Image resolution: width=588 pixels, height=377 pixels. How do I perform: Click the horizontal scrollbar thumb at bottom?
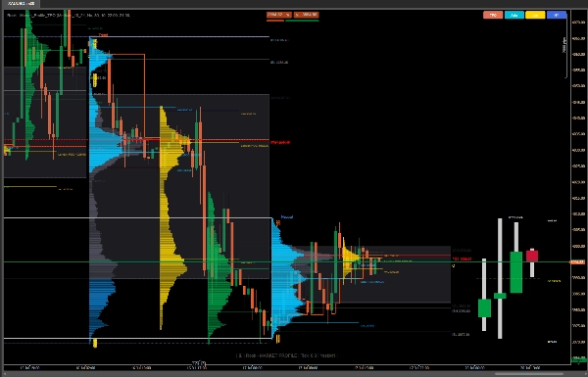pyautogui.click(x=529, y=374)
